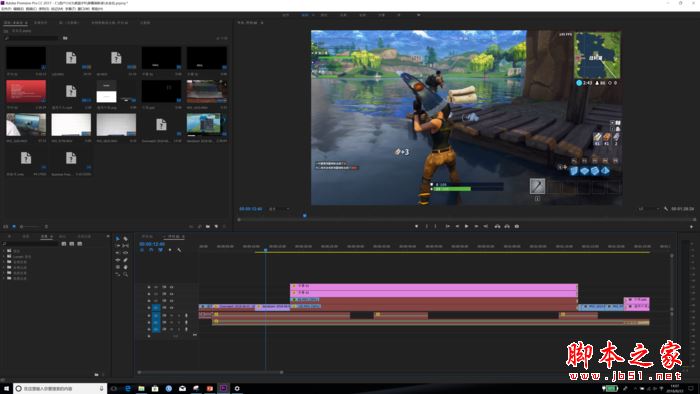Viewport: 700px width, 394px height.
Task: Open the Window menu
Action: click(x=83, y=8)
